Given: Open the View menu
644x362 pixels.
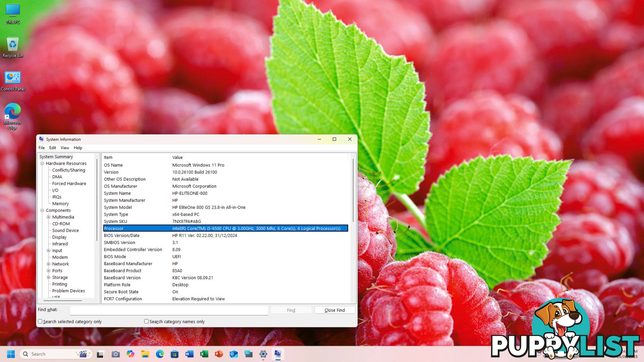Looking at the screenshot, I should (65, 148).
